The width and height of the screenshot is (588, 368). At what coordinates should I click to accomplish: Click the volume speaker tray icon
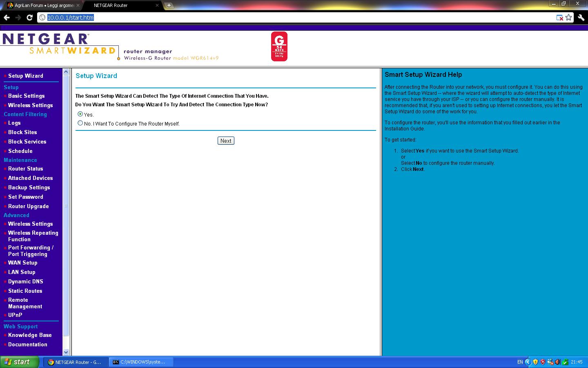(x=557, y=362)
